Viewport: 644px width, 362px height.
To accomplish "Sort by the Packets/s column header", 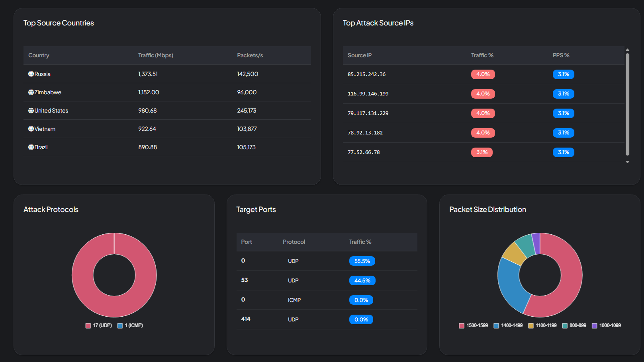I will point(250,55).
